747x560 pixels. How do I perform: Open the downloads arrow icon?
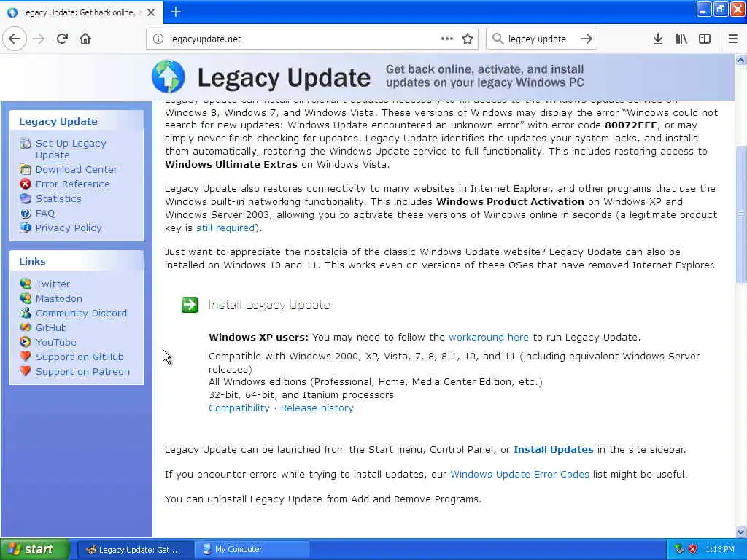tap(658, 39)
